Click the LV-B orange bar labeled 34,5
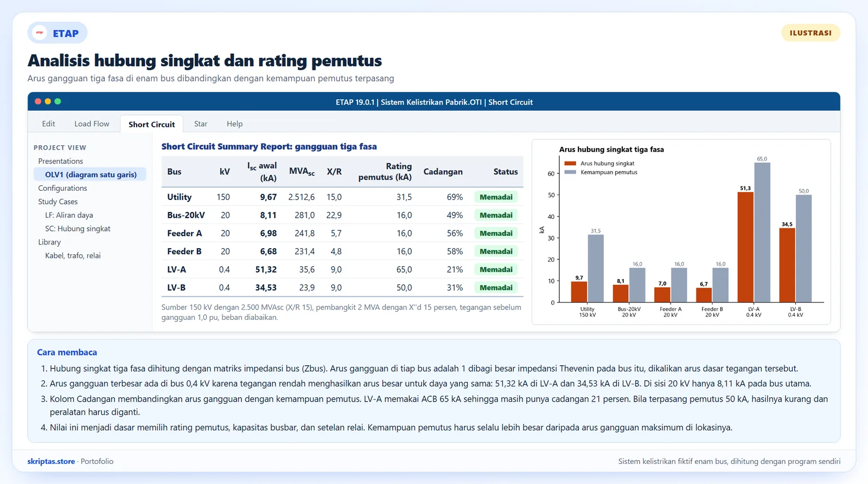868x484 pixels. pyautogui.click(x=787, y=265)
